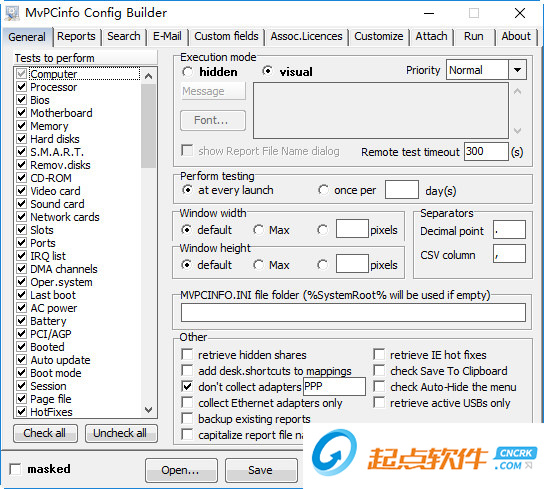Image resolution: width=544 pixels, height=489 pixels.
Task: Click the MvPCinfo app icon in title bar
Action: 12,13
